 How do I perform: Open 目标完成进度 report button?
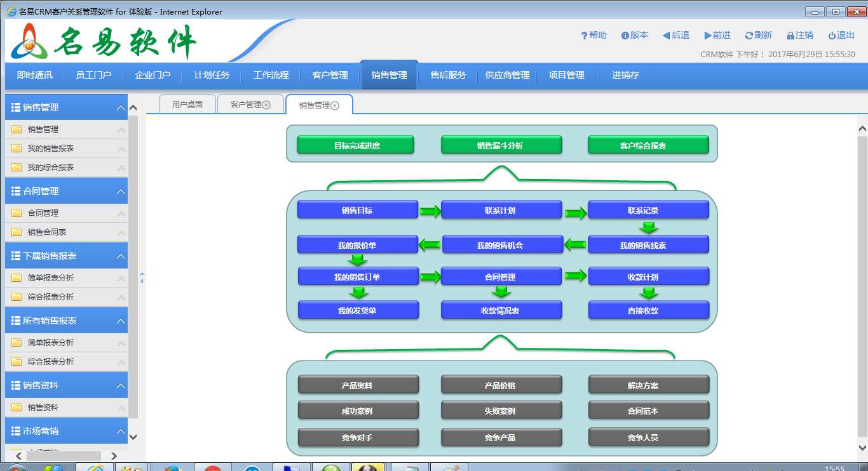pyautogui.click(x=356, y=145)
